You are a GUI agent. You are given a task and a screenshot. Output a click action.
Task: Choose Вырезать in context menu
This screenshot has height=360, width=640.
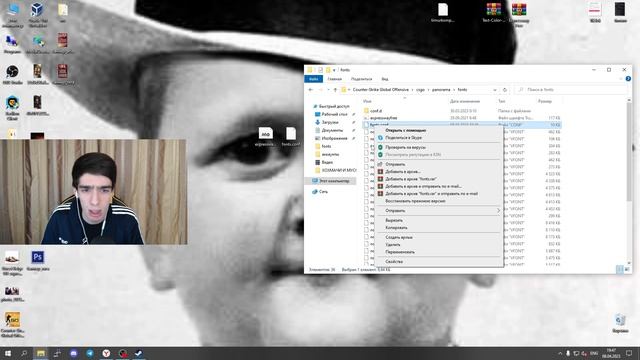[x=394, y=220]
